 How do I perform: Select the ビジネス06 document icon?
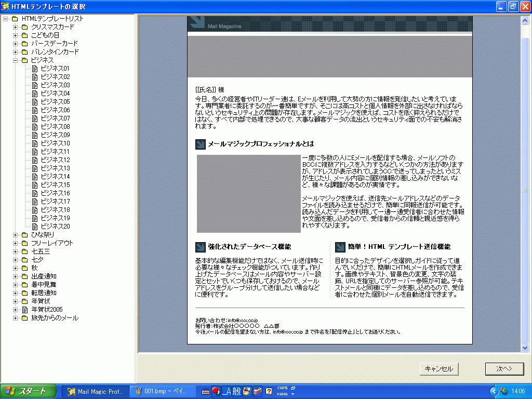pos(35,110)
